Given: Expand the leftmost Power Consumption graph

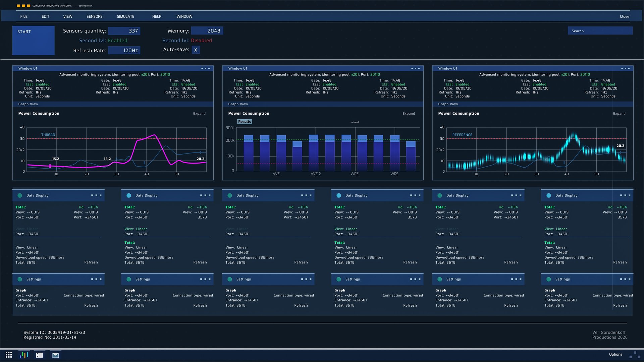Looking at the screenshot, I should point(199,113).
